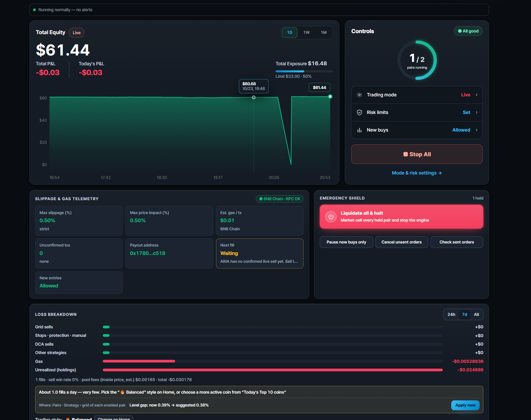
Task: Select the 1W chart range tab
Action: point(307,32)
